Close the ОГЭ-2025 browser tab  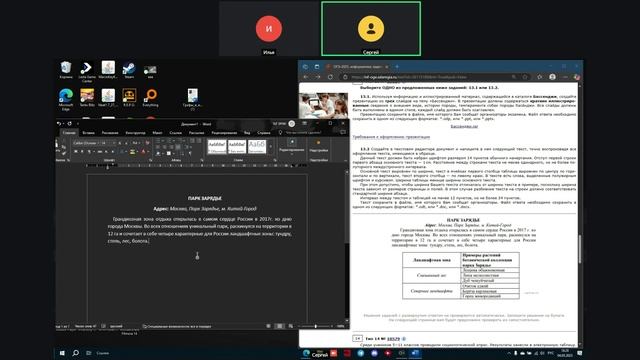point(387,67)
